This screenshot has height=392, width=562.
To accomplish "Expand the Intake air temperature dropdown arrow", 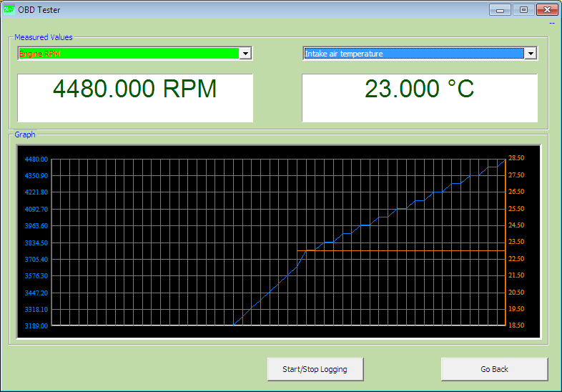I will point(531,54).
